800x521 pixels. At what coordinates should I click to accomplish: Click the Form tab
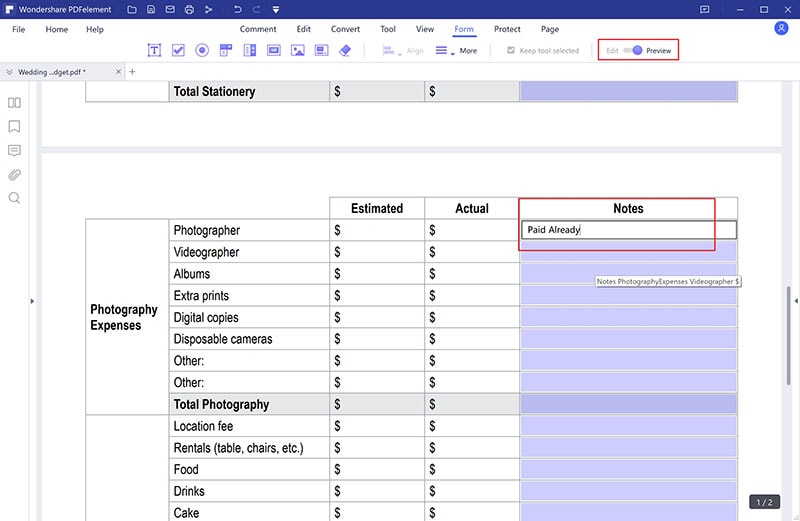[x=464, y=29]
